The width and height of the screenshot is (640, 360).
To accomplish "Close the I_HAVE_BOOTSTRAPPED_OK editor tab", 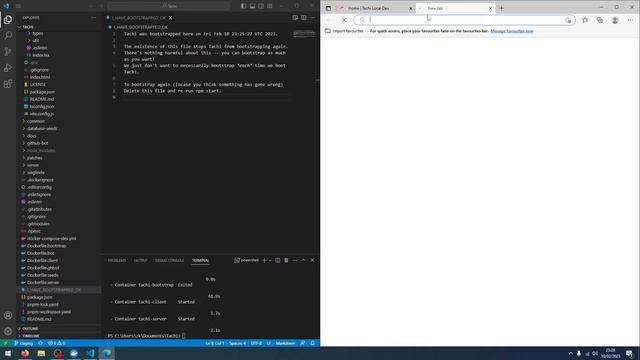I will 171,18.
